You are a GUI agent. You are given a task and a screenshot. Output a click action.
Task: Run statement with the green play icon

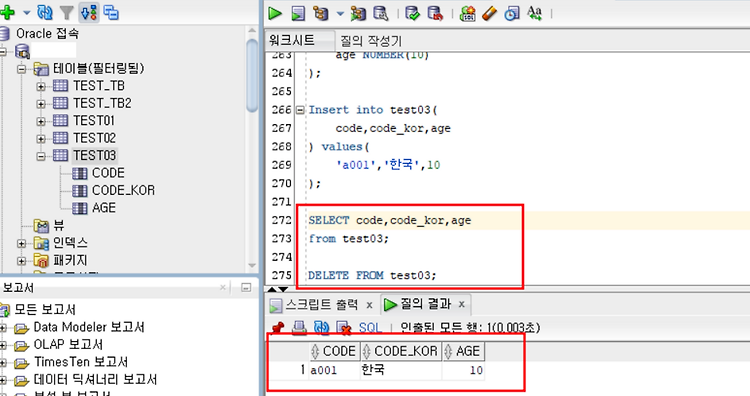click(275, 13)
